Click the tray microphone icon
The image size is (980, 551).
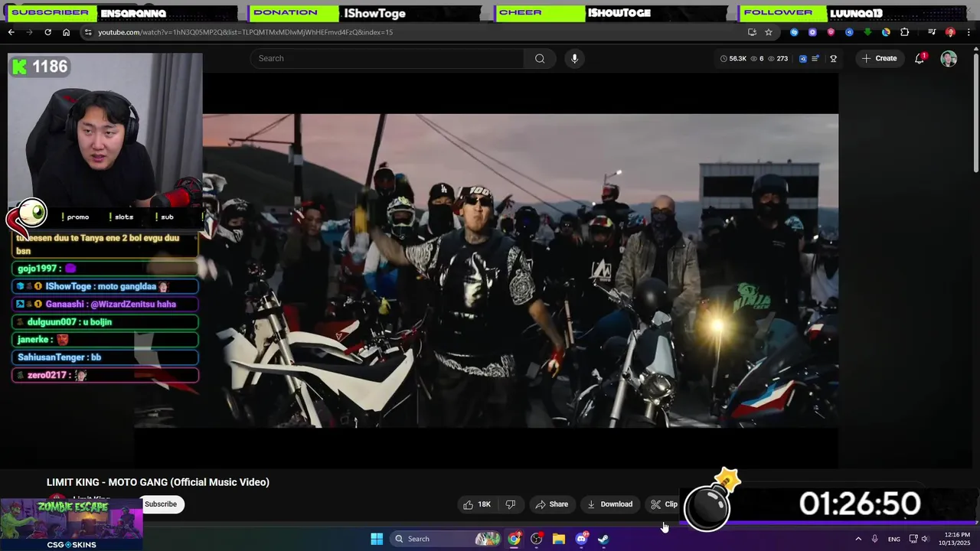(x=875, y=539)
